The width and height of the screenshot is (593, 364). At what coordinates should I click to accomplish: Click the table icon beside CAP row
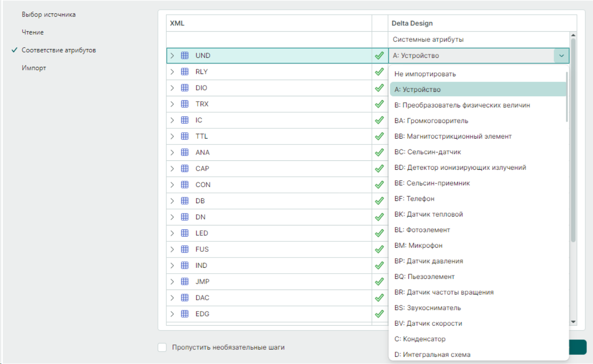click(185, 168)
